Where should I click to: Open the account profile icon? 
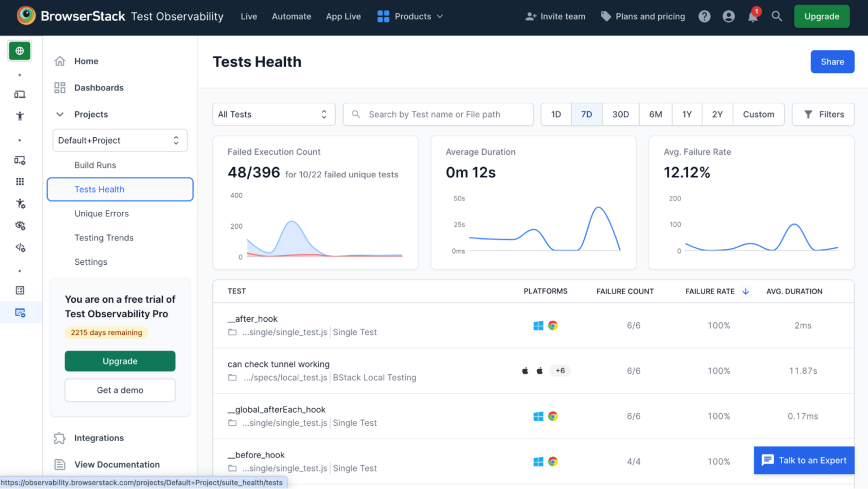[728, 16]
